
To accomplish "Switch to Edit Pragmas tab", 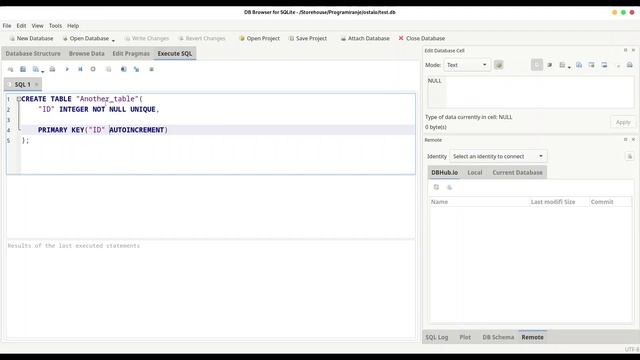I will click(x=131, y=53).
